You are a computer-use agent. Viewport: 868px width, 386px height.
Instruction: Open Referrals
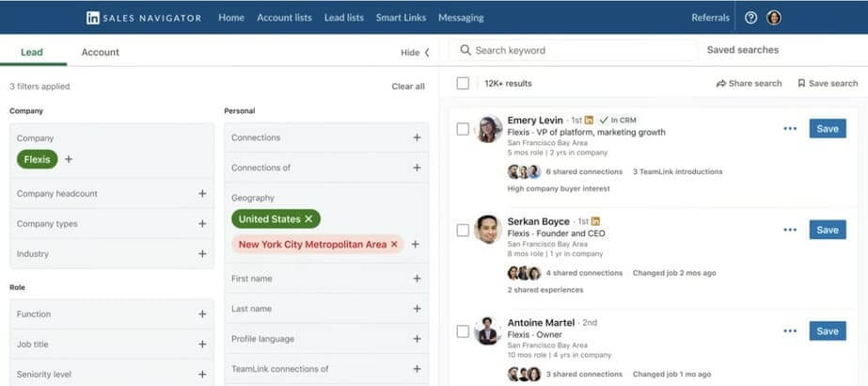(x=710, y=18)
